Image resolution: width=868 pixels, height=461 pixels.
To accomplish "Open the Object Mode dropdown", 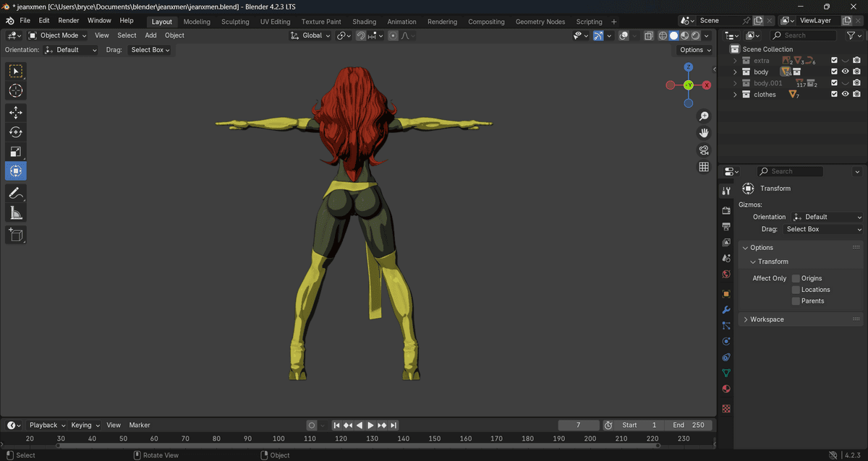I will pos(58,35).
